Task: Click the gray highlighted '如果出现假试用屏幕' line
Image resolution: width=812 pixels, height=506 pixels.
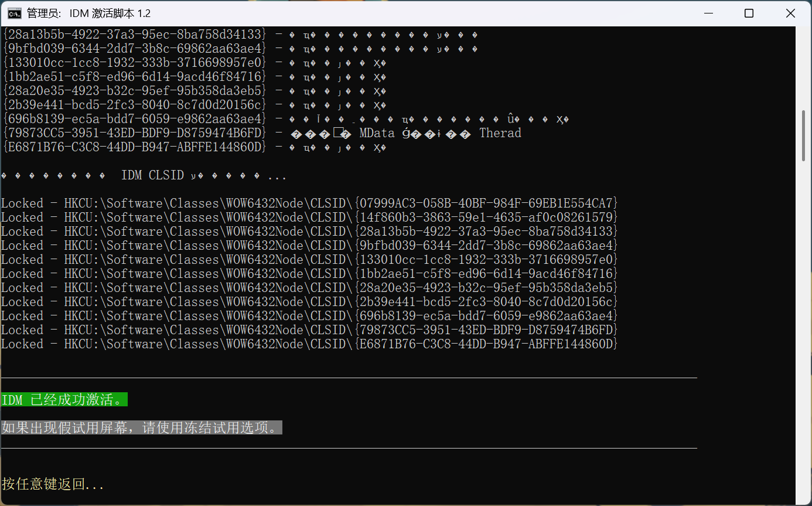Action: click(141, 427)
